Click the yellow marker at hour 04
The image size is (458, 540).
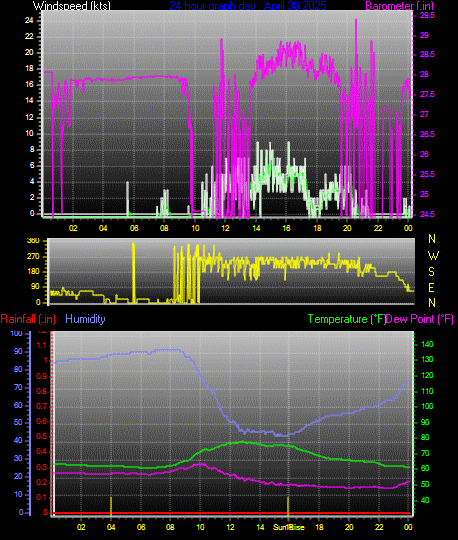coord(111,506)
